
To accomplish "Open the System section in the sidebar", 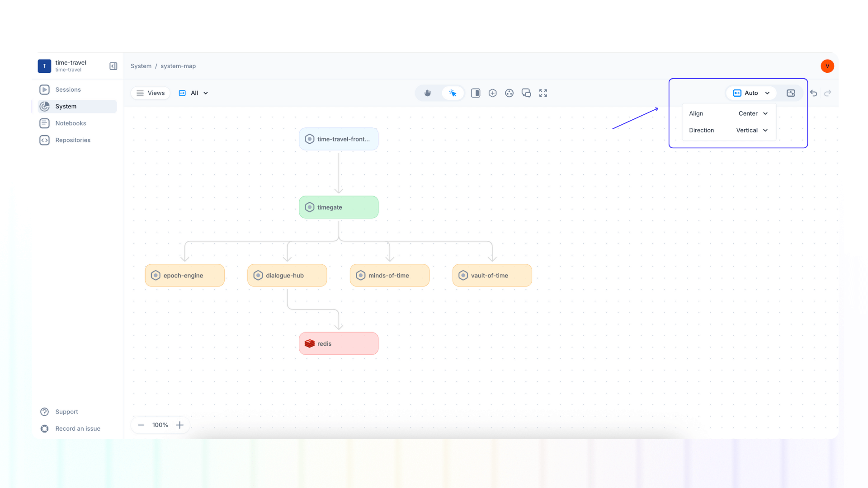I will click(x=66, y=106).
